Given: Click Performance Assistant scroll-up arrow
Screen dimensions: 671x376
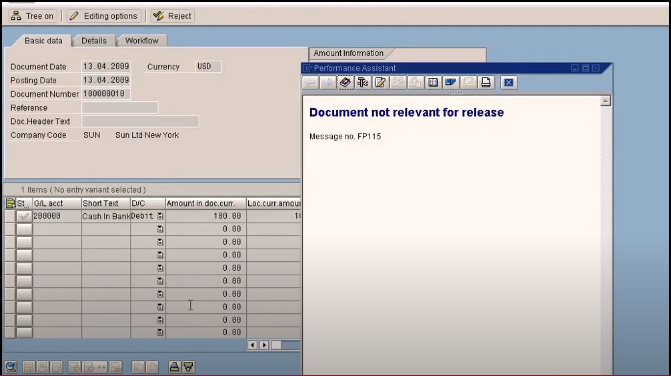Looking at the screenshot, I should [605, 101].
